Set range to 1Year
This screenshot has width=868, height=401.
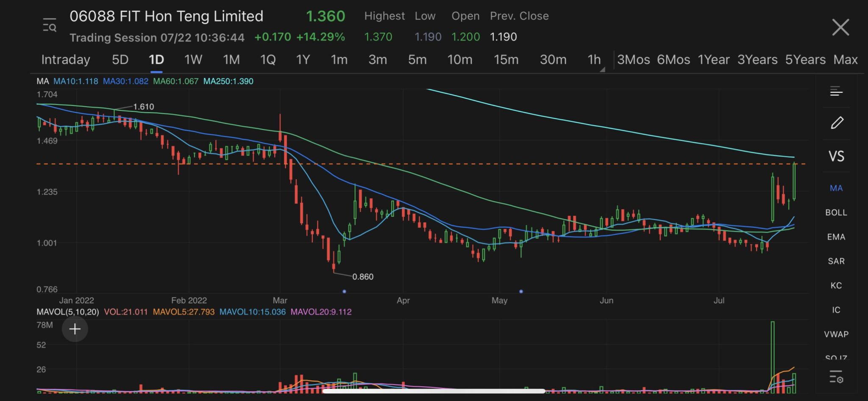click(714, 60)
